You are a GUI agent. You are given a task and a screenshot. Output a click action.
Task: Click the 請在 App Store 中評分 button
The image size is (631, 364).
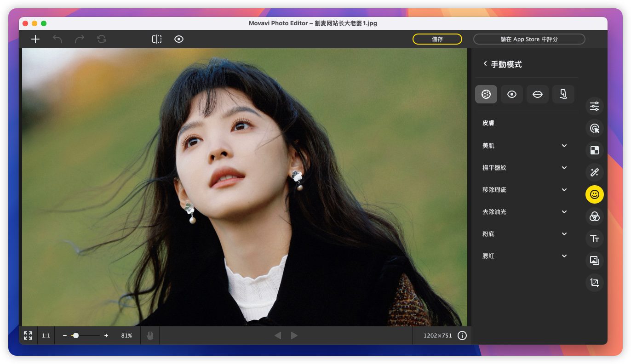[x=529, y=39]
